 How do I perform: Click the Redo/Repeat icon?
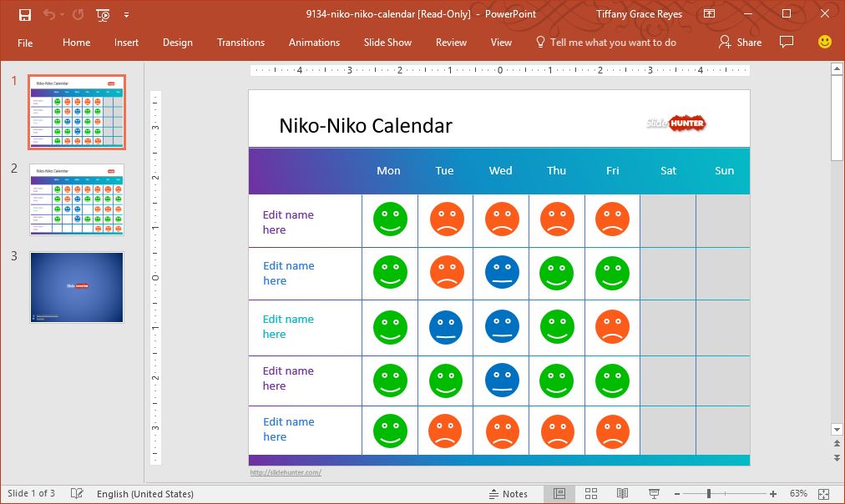[78, 14]
